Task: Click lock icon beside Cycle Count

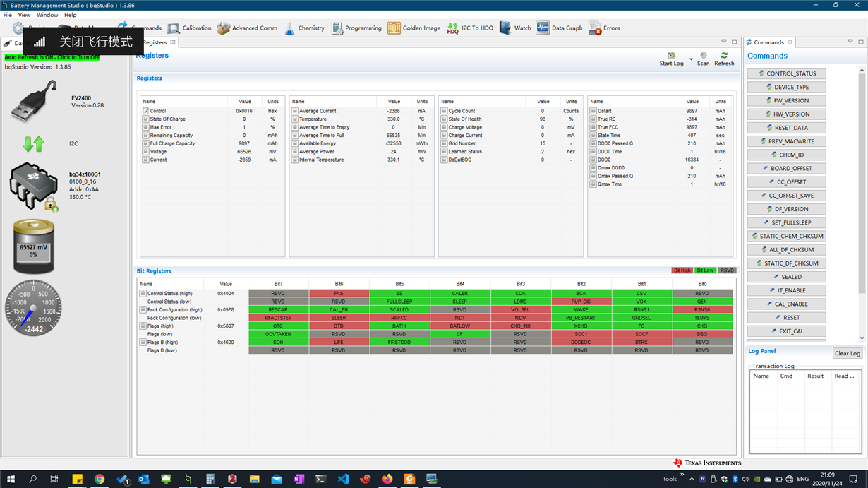Action: [444, 111]
